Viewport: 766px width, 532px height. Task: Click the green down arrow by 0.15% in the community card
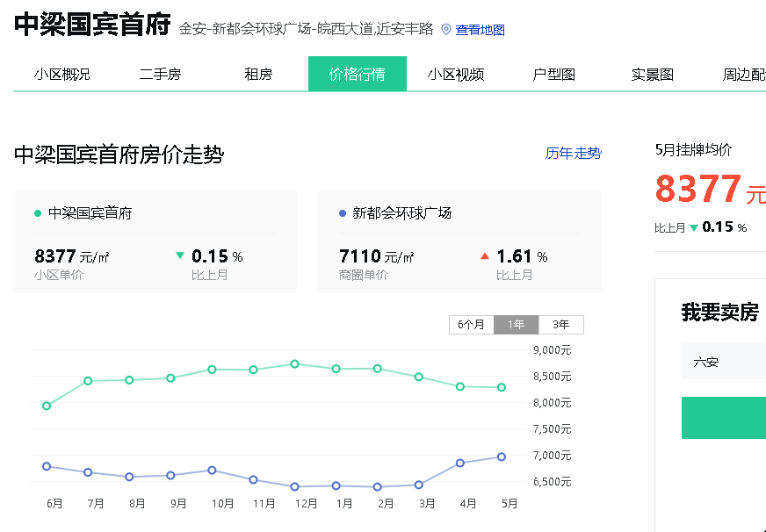180,255
